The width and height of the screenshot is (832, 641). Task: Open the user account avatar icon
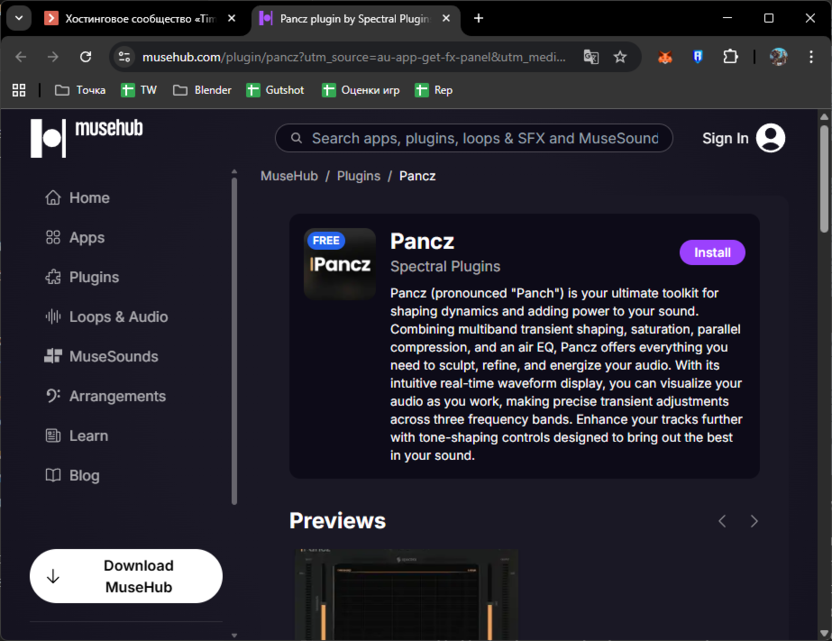pos(770,138)
